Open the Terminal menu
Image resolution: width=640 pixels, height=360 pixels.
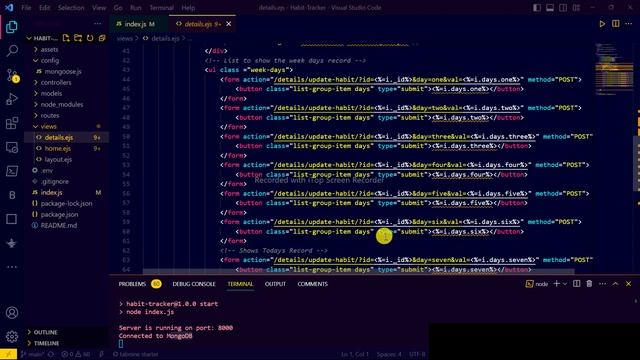coord(161,8)
